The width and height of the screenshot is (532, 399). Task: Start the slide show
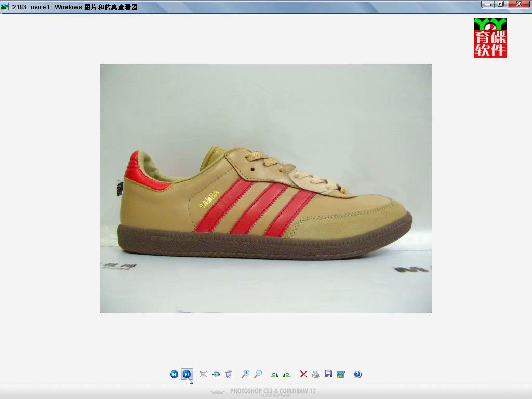[229, 374]
